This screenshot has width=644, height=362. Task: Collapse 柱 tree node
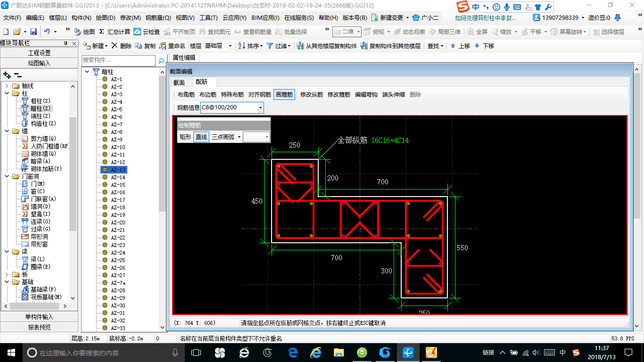tap(7, 93)
